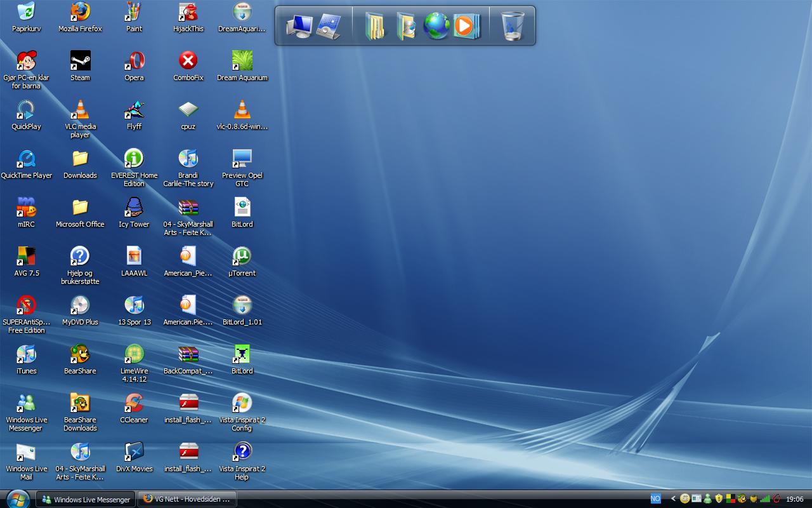Click the LimeWire 4.14.12 icon
This screenshot has width=812, height=508.
point(134,355)
